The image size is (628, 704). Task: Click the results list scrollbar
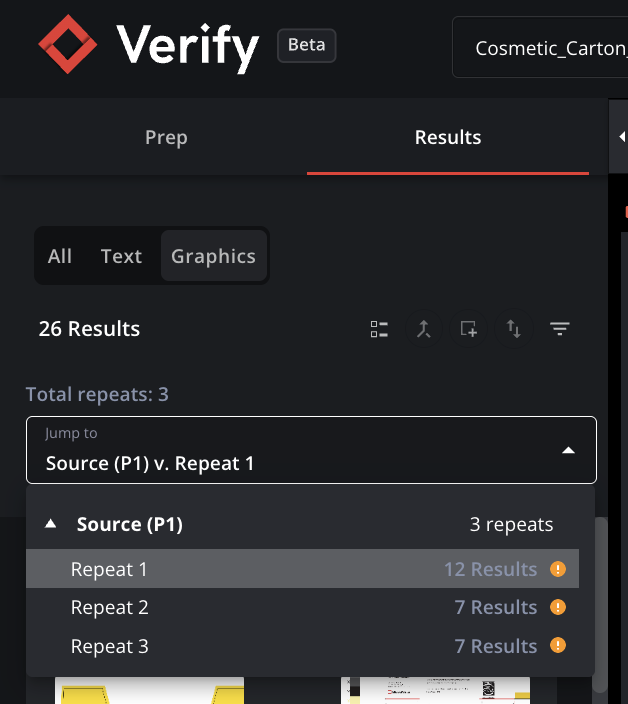599,606
